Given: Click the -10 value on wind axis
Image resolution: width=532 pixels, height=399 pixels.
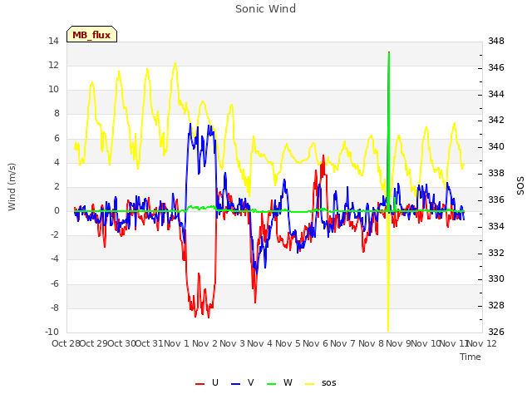Looking at the screenshot, I should click(52, 332).
